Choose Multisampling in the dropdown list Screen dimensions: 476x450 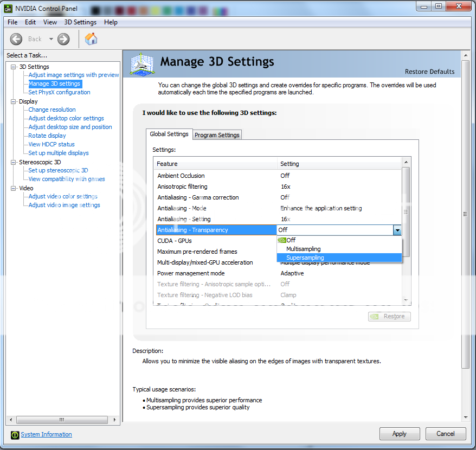point(304,249)
